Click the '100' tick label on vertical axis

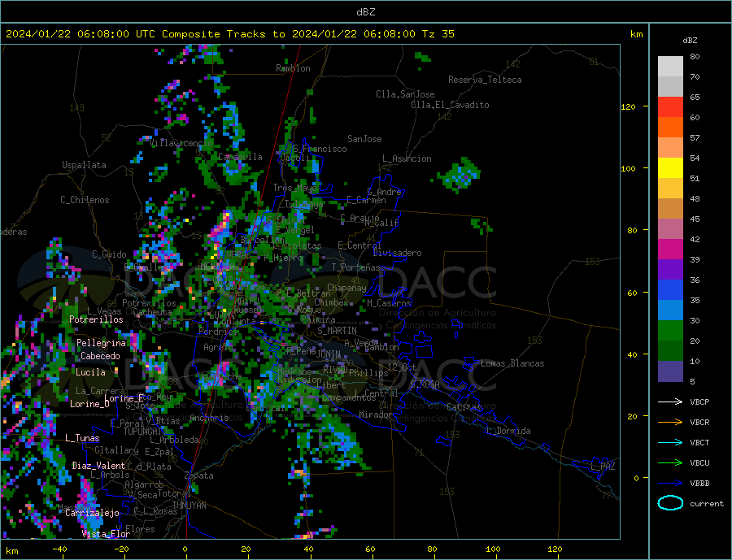point(628,168)
